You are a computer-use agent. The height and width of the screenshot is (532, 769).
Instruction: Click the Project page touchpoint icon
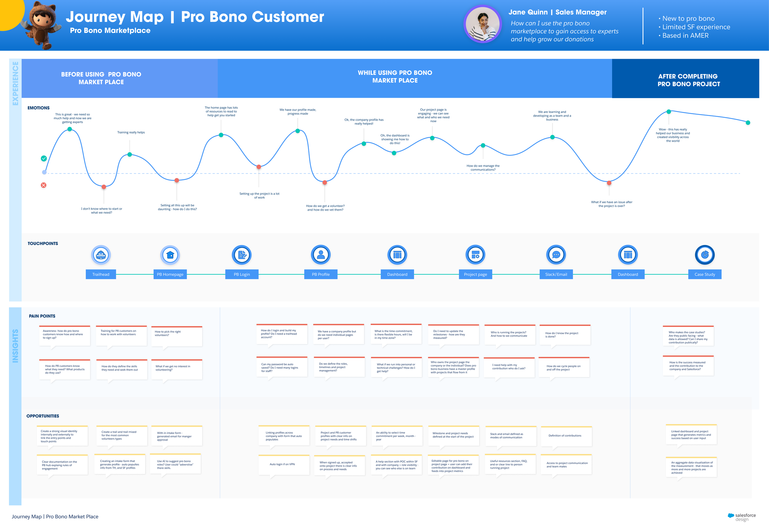coord(475,255)
